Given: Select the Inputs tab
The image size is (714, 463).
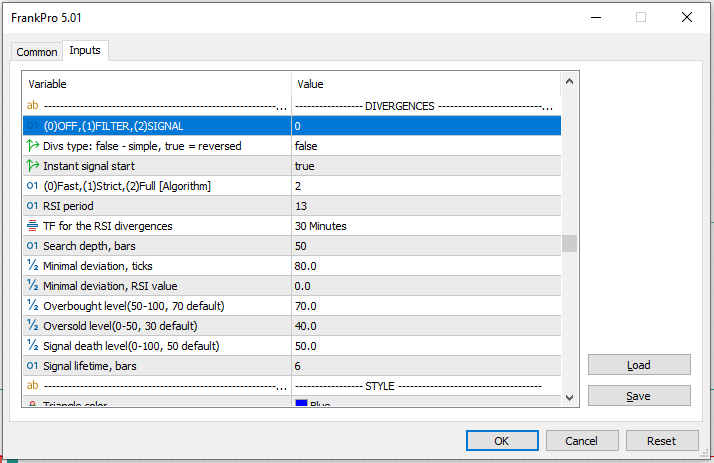Looking at the screenshot, I should click(x=85, y=51).
